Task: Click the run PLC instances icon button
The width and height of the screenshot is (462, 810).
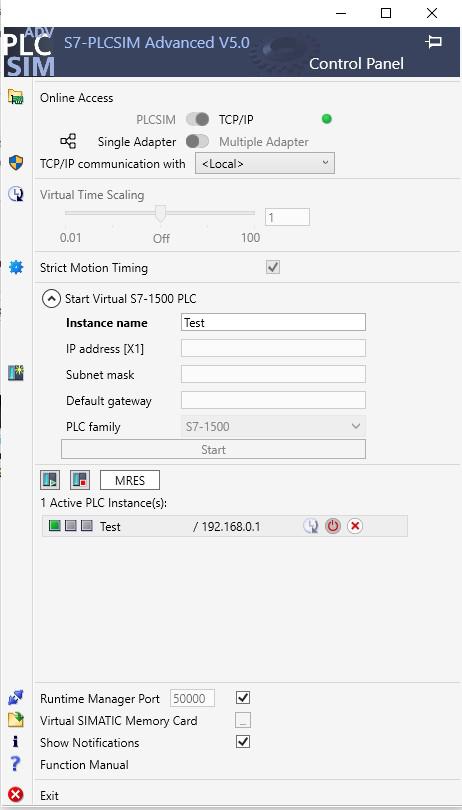Action: (50, 480)
